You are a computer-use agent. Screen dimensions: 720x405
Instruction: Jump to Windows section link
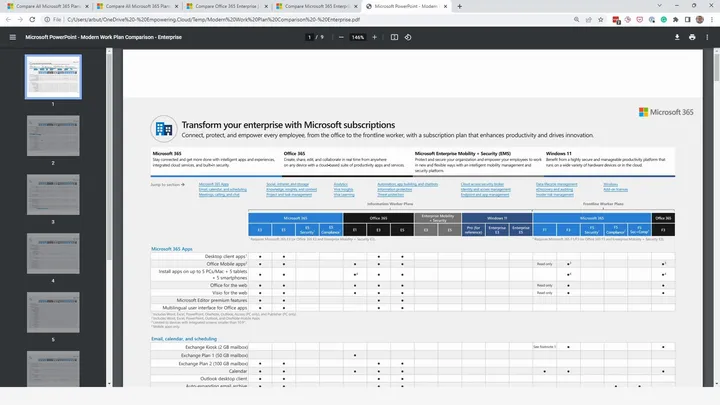point(610,184)
